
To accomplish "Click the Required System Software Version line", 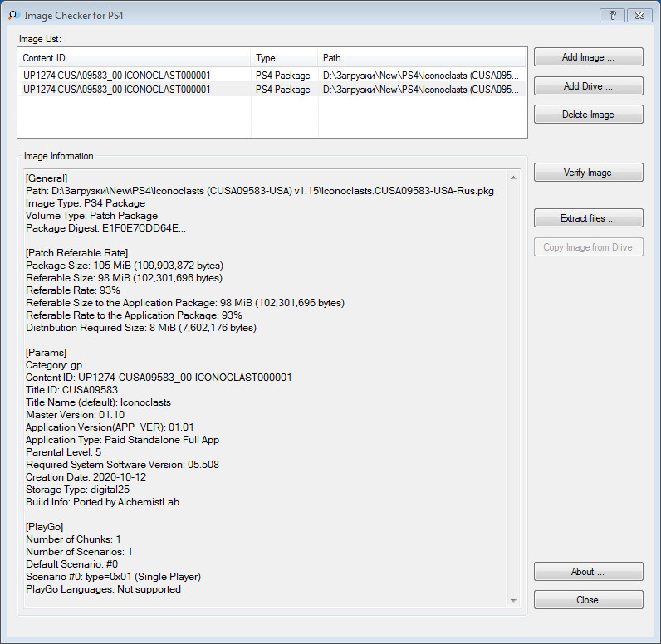I will [x=122, y=465].
